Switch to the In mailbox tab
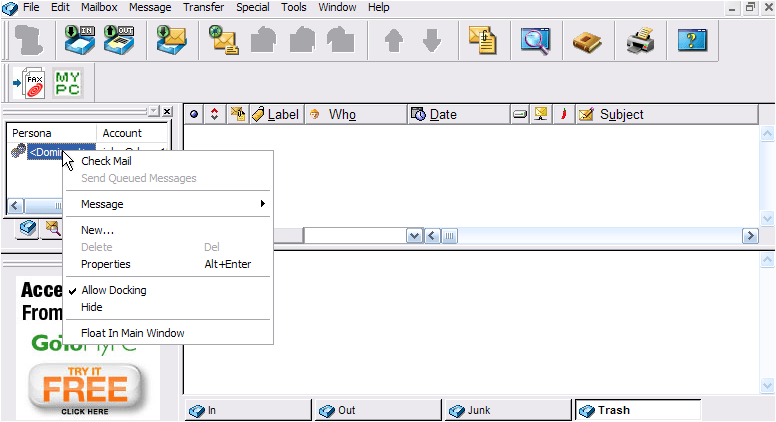This screenshot has width=776, height=422. click(x=248, y=410)
